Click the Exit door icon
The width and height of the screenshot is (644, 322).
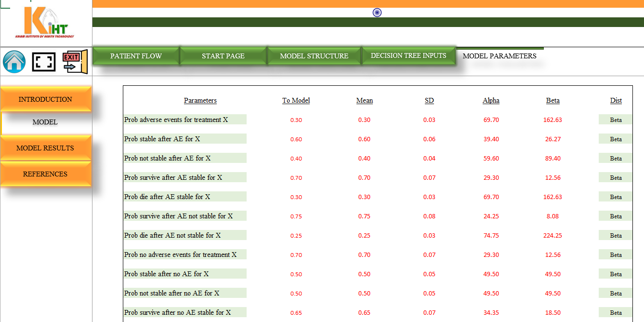point(75,62)
